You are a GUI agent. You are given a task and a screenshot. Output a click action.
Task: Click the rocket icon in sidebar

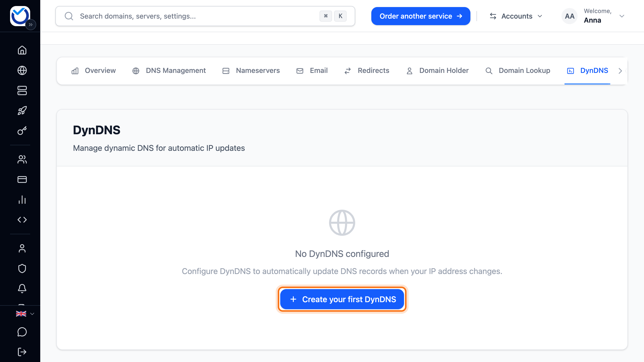[x=22, y=111]
